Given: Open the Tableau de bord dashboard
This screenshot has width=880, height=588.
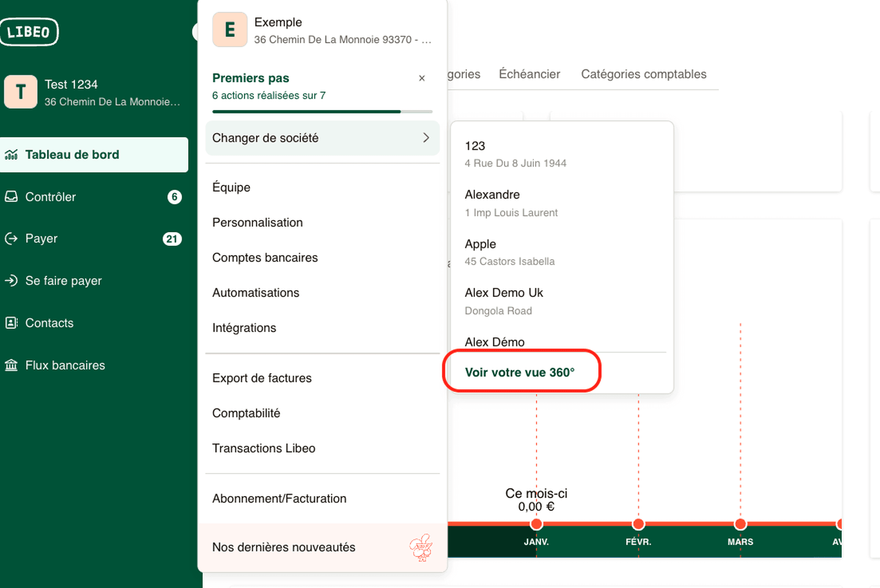Looking at the screenshot, I should [x=72, y=154].
